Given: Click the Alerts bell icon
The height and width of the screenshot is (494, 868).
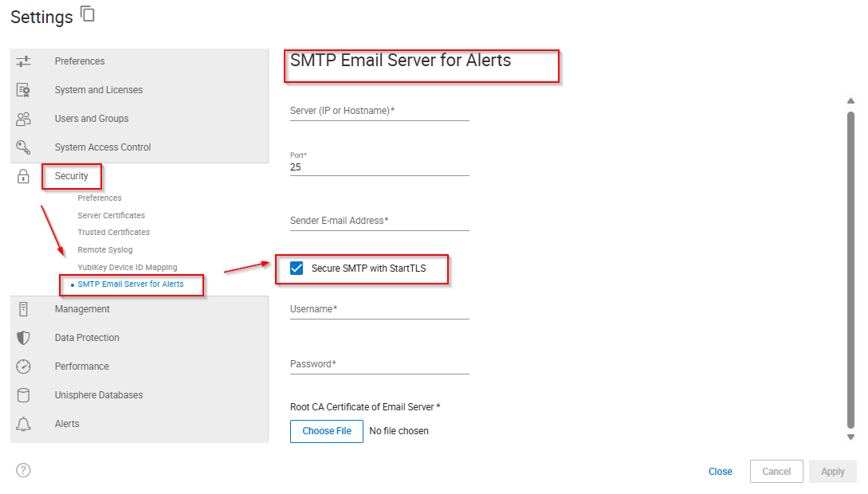Looking at the screenshot, I should point(24,423).
